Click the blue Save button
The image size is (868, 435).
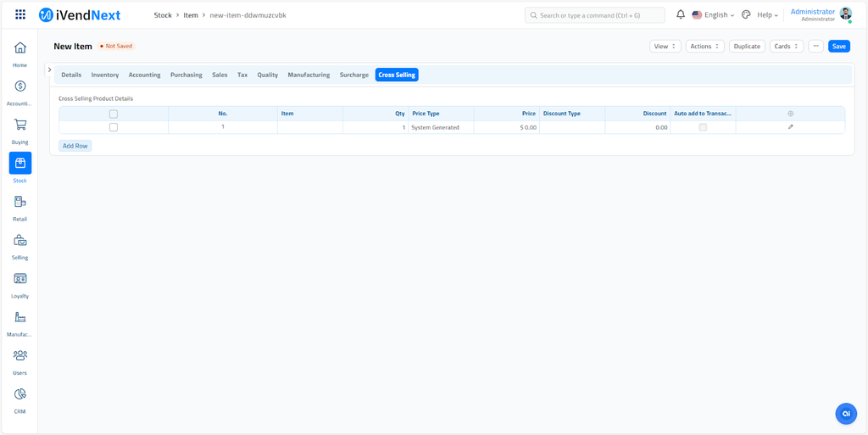pyautogui.click(x=838, y=47)
